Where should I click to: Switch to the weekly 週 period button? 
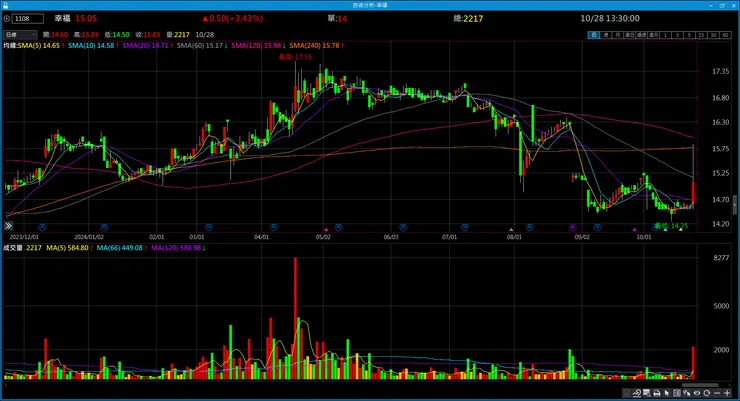(605, 35)
